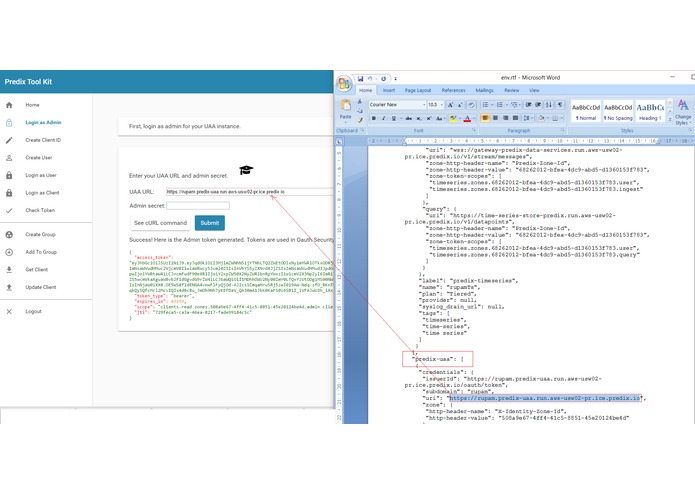Toggle Justify alignment in Word
The image size is (695, 494).
click(x=515, y=118)
